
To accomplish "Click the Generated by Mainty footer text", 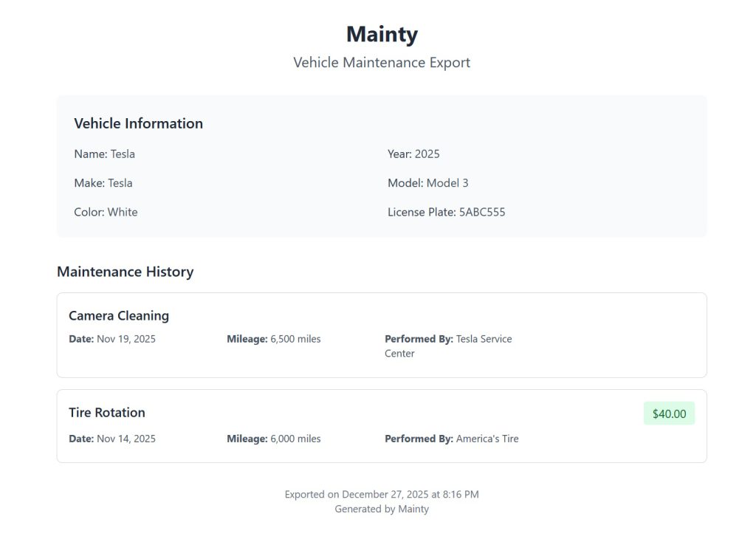I will 381,509.
